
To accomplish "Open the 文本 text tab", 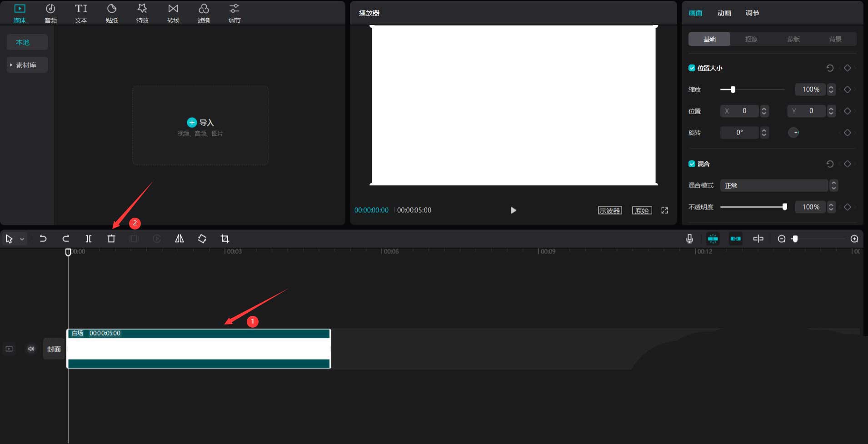I will [81, 13].
